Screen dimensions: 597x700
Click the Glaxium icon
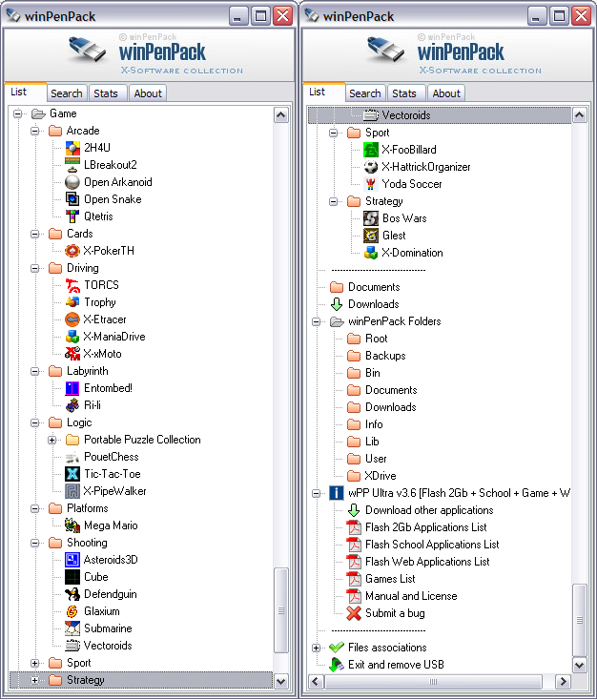(x=72, y=611)
